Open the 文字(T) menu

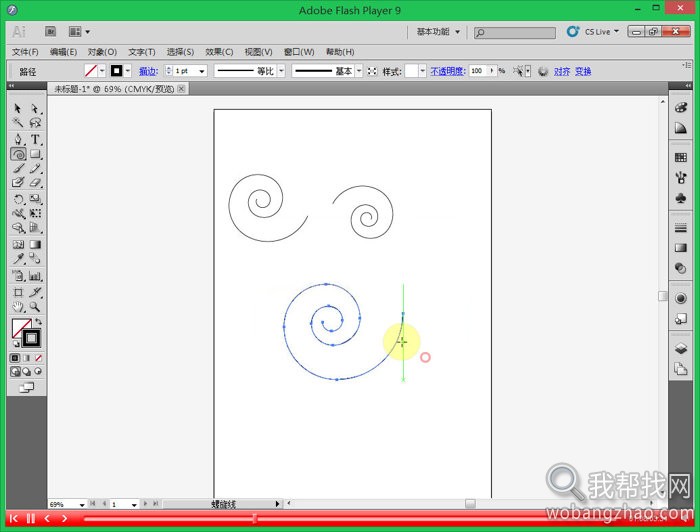click(x=142, y=52)
